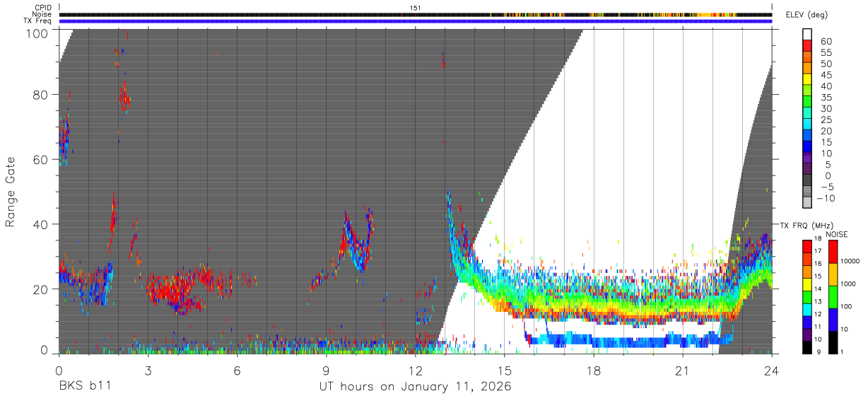Click TX frequency legend value 13
Screen dimensions: 868x401
819,302
